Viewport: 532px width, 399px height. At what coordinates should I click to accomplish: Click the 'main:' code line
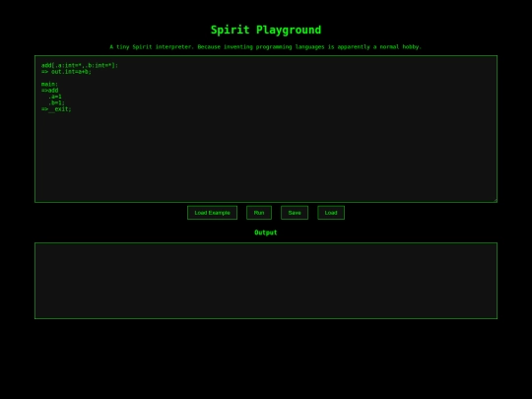(49, 84)
